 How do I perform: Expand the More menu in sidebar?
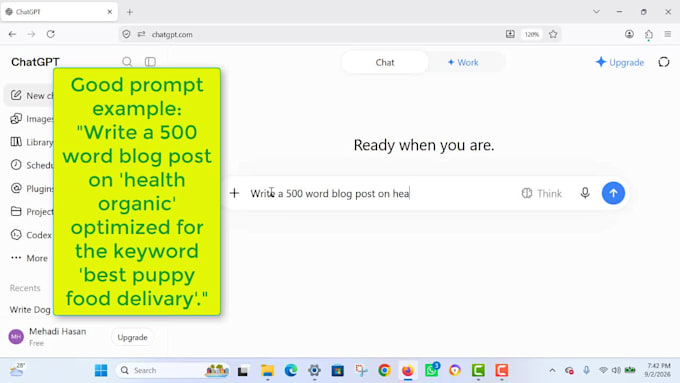pyautogui.click(x=29, y=258)
